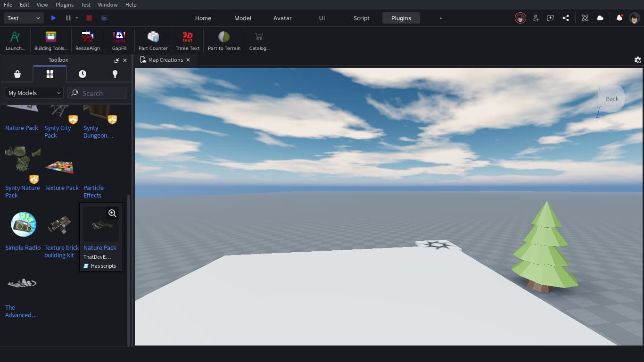Pop out the Toolbox panel
Image resolution: width=644 pixels, height=362 pixels.
coord(117,60)
